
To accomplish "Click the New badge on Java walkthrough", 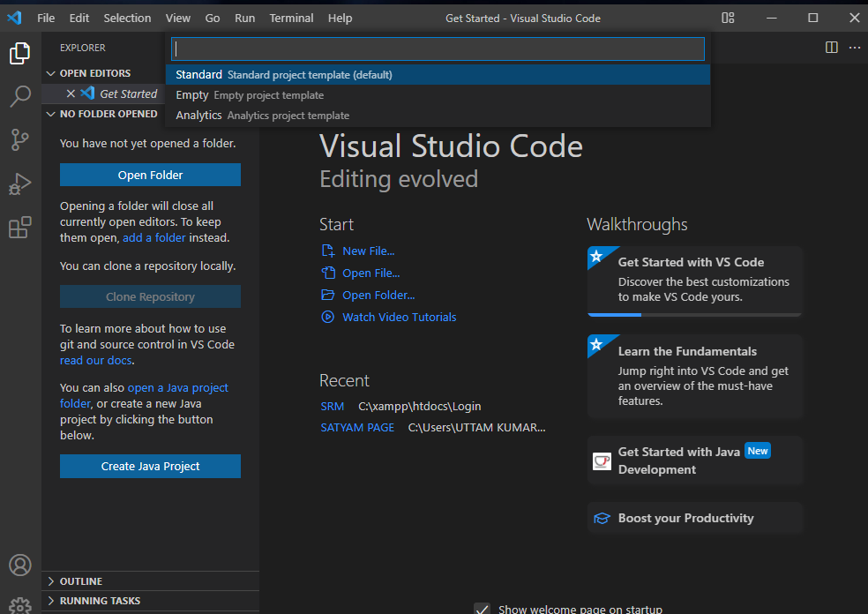I will 757,451.
